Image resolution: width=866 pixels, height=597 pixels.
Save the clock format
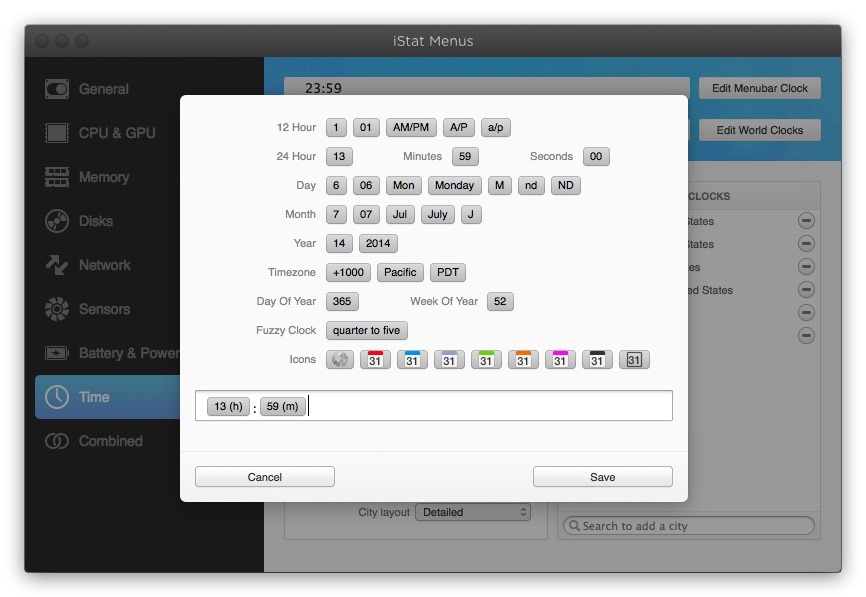603,477
